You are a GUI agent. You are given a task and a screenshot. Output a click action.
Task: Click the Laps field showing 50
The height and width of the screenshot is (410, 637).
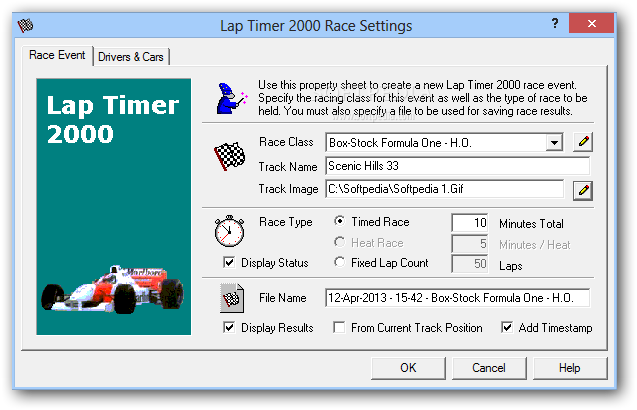tap(470, 264)
